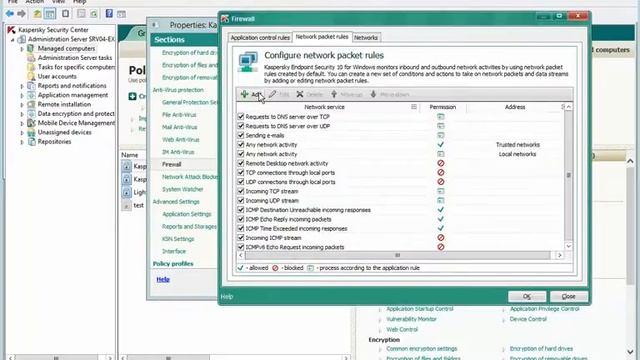Viewport: 640px width, 360px height.
Task: Expand Data encryption and protection node
Action: 22,114
